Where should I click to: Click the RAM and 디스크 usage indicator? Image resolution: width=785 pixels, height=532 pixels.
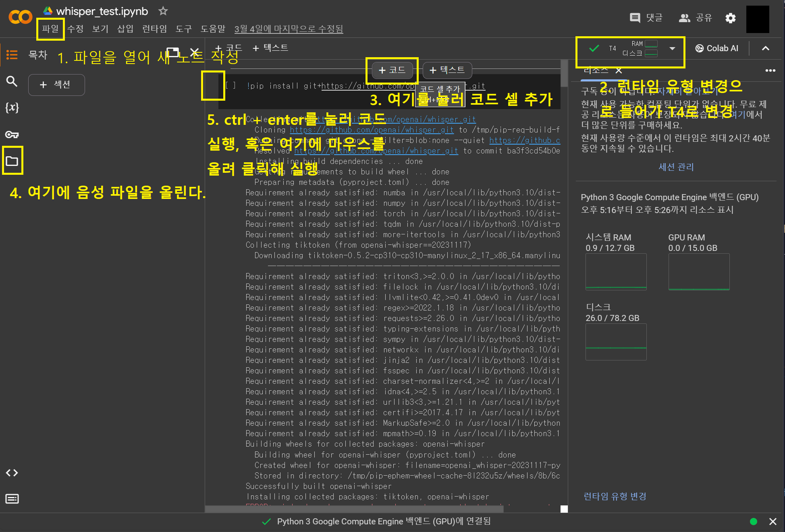point(640,48)
